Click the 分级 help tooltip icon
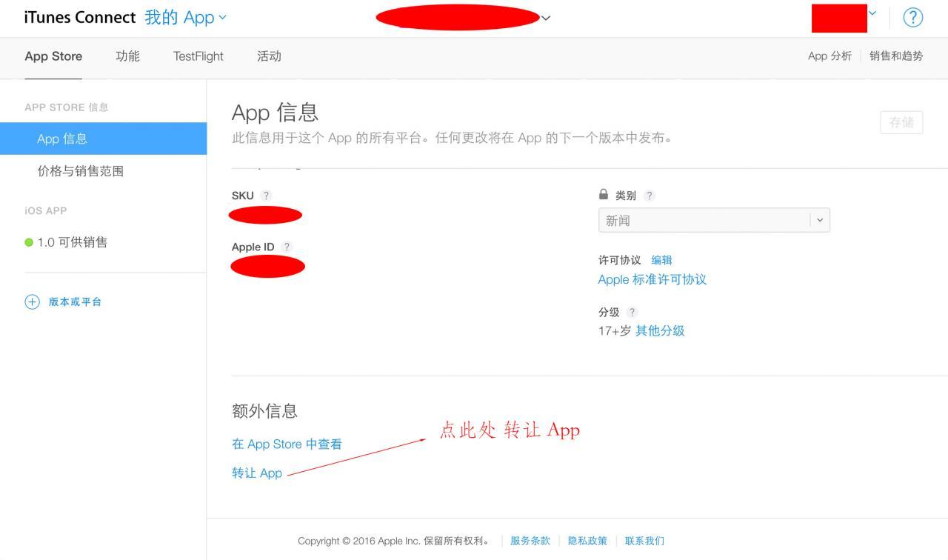The height and width of the screenshot is (560, 948). [632, 312]
